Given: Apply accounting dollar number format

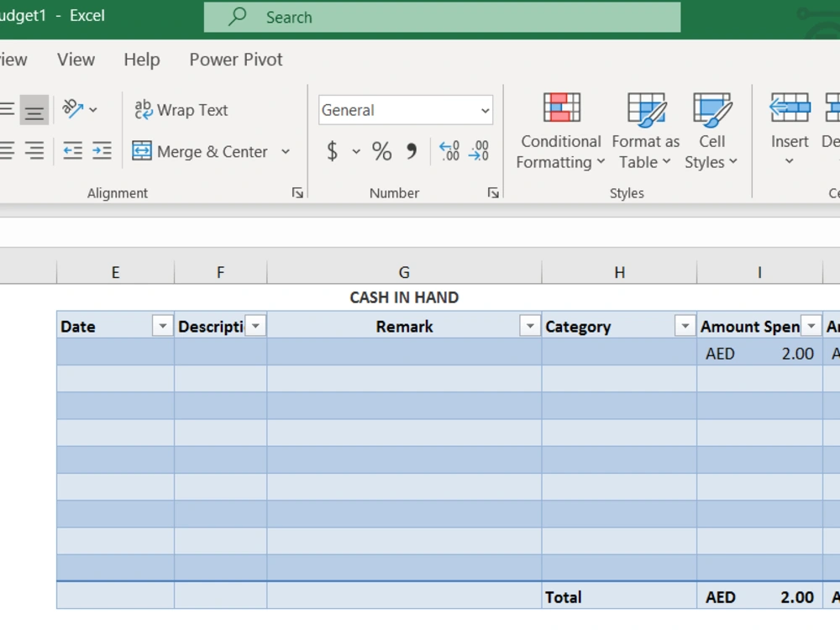Looking at the screenshot, I should pos(332,151).
